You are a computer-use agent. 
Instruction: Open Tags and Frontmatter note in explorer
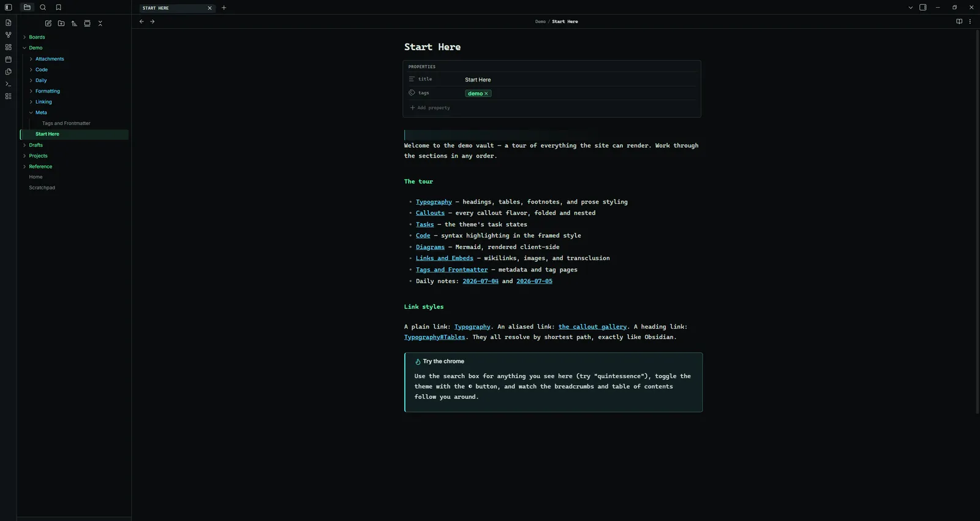66,123
